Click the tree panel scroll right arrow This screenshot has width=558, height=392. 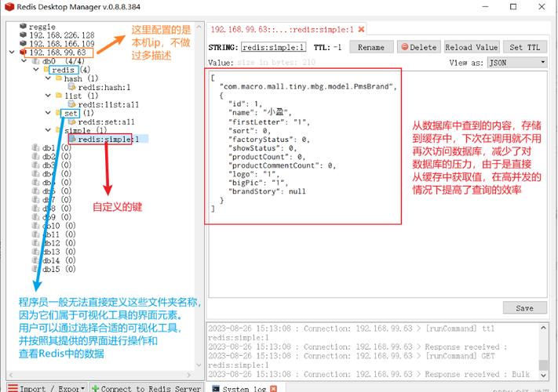(188, 375)
